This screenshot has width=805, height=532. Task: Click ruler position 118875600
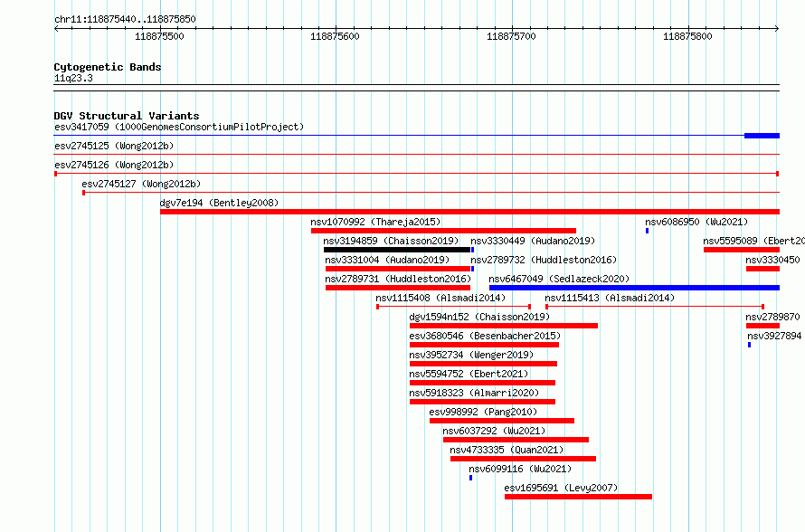(x=335, y=36)
